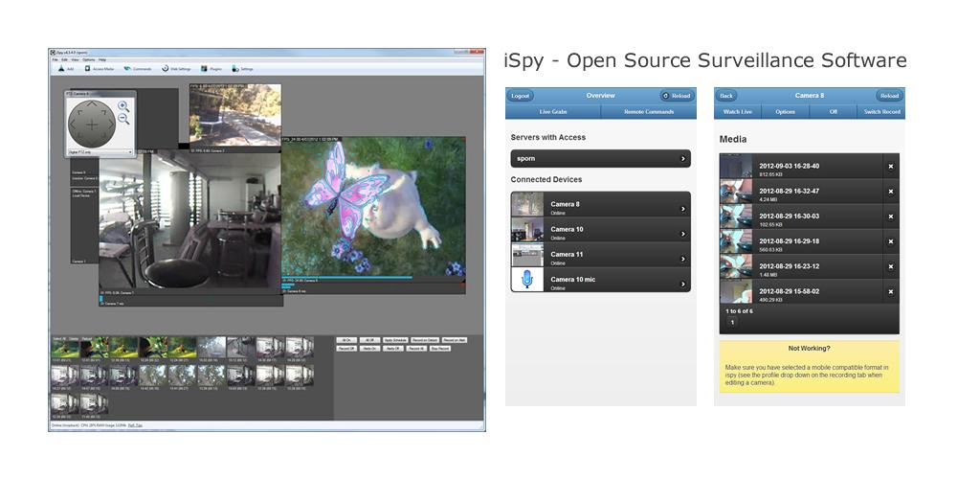Screen dimensions: 980x479
Task: Delete the 2012-08-29 16-23-12 media entry
Action: pos(891,267)
